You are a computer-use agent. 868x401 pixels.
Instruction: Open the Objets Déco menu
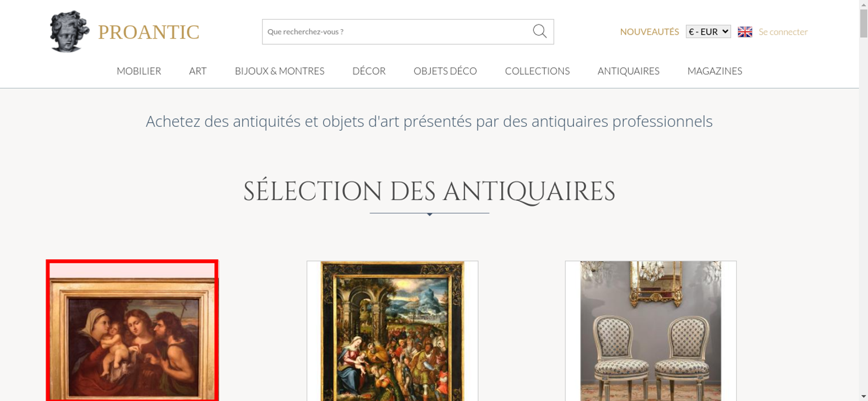pos(445,71)
